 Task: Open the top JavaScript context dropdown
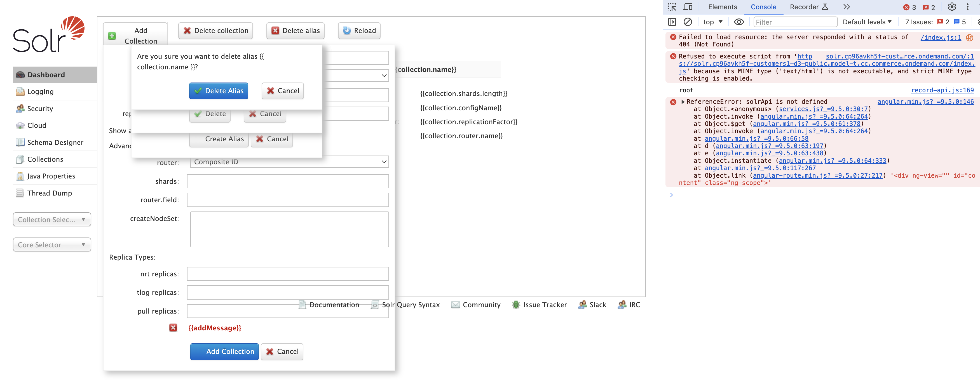click(x=713, y=22)
